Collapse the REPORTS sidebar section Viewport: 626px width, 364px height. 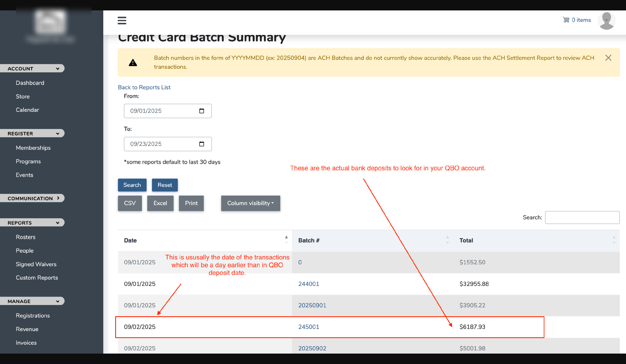[x=32, y=223]
